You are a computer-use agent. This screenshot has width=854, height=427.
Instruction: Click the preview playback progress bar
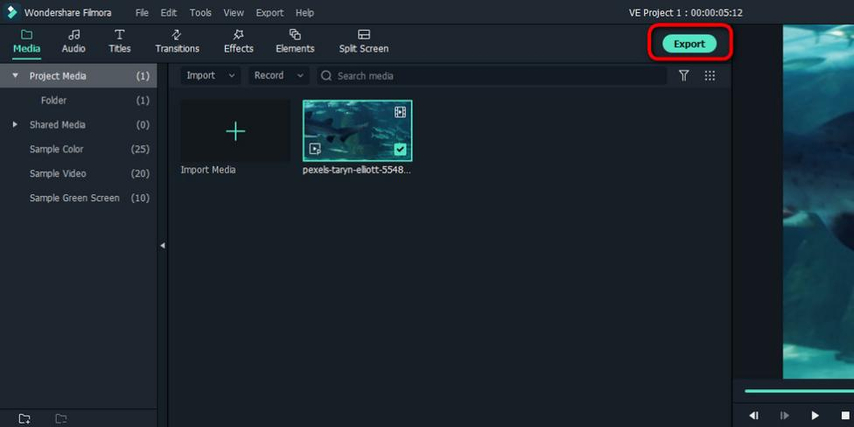tap(799, 391)
